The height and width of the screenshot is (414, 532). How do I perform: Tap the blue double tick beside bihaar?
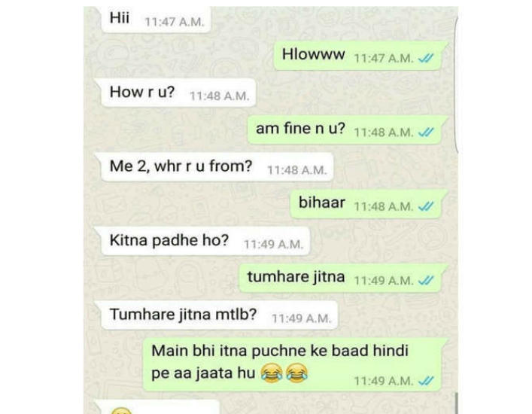pos(425,206)
